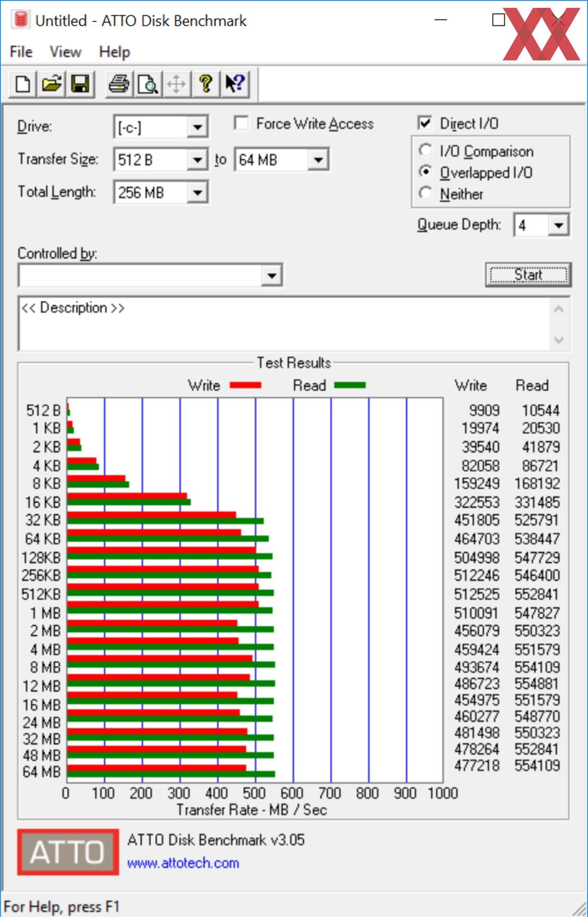Select the Overlapped I/O radio button
The image size is (588, 917).
(x=425, y=172)
